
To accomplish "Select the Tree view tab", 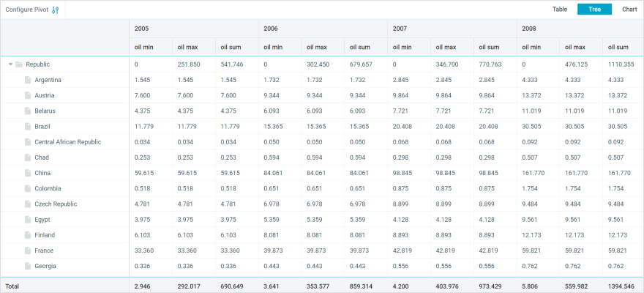I will click(594, 10).
